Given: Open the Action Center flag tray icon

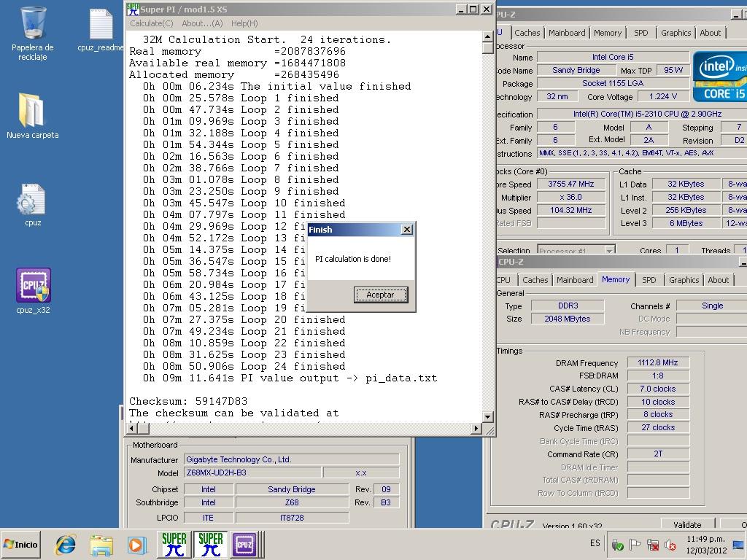Looking at the screenshot, I should tap(635, 544).
